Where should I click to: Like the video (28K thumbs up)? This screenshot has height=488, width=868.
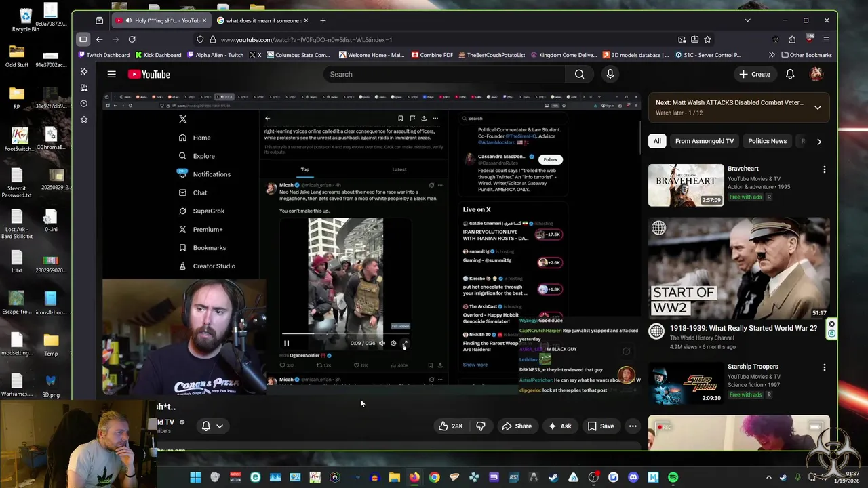tap(450, 426)
